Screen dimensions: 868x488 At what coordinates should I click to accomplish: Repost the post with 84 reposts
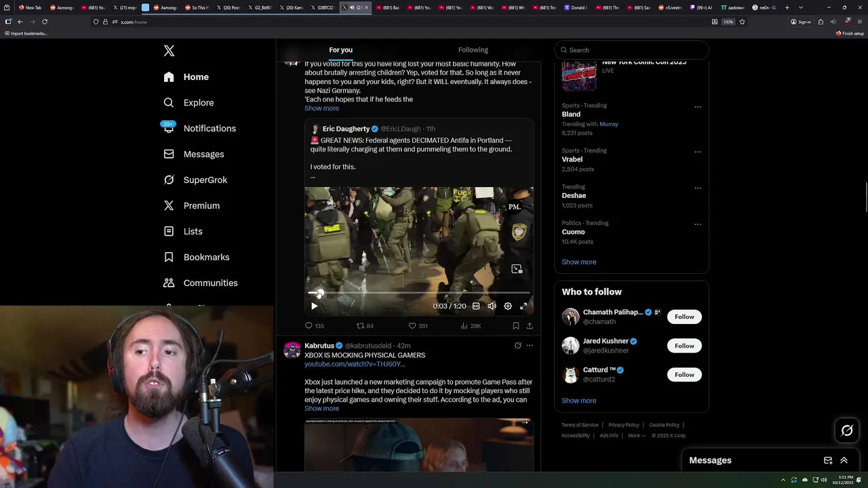tap(365, 326)
